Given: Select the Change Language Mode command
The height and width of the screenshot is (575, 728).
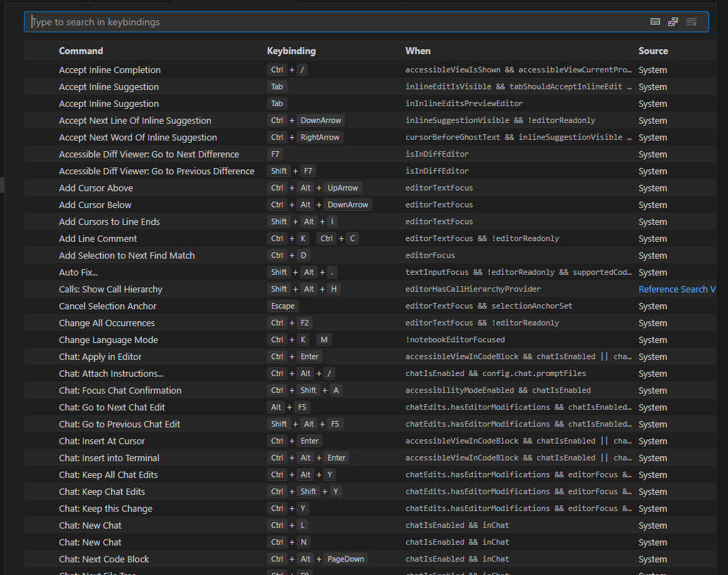Looking at the screenshot, I should [108, 340].
